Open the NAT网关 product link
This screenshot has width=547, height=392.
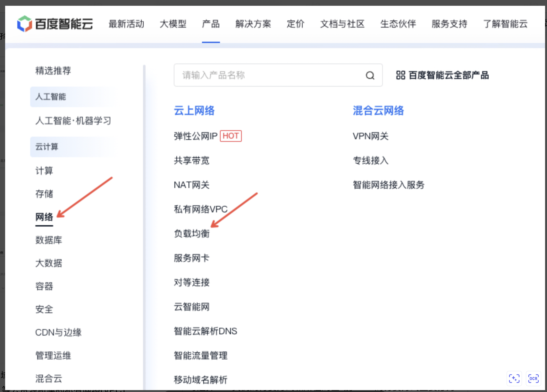[192, 185]
